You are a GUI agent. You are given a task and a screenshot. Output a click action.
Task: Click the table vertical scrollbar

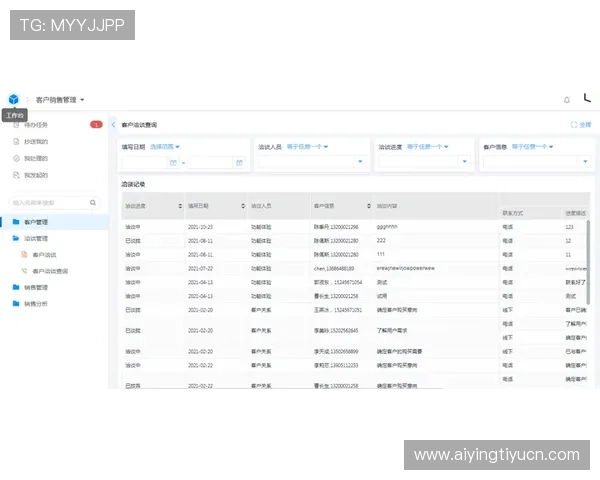pos(588,263)
